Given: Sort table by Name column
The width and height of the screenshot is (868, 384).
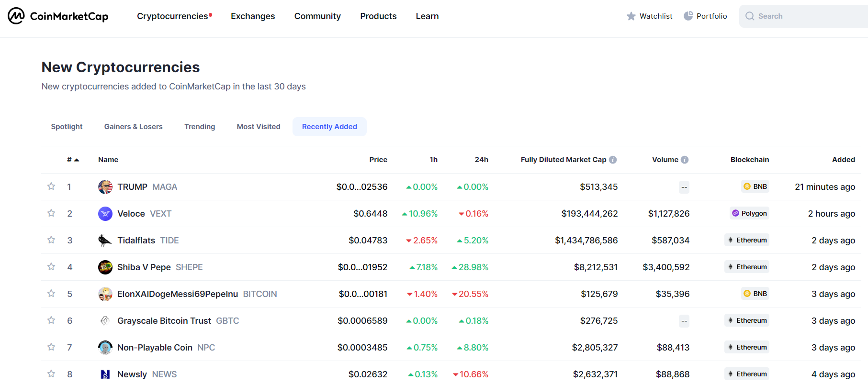Looking at the screenshot, I should 108,160.
